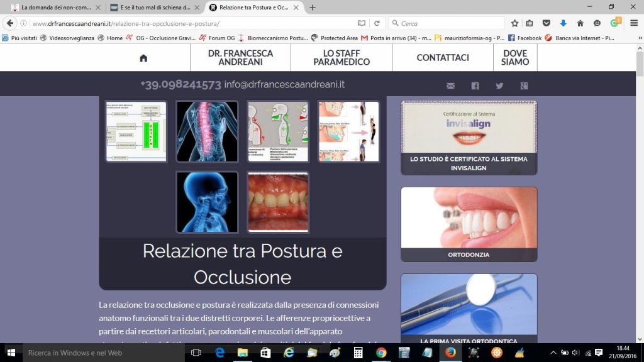Click the site home icon in navigation
The width and height of the screenshot is (644, 362).
tap(143, 58)
